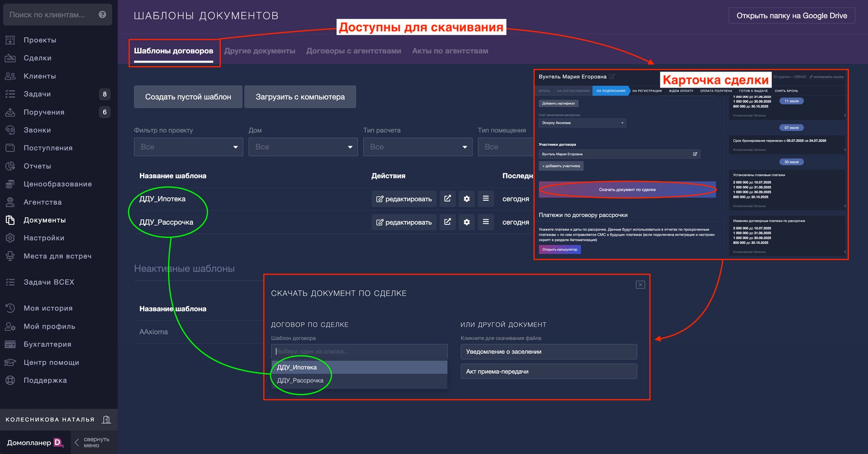Click Добавить сертификат in deal card
The image size is (868, 454).
559,103
